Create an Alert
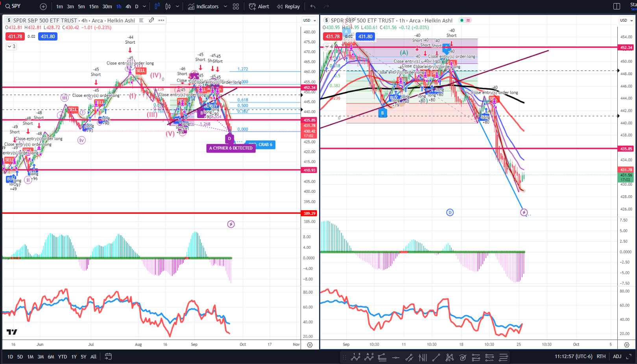Viewport: 637px width, 364px height. pos(259,7)
